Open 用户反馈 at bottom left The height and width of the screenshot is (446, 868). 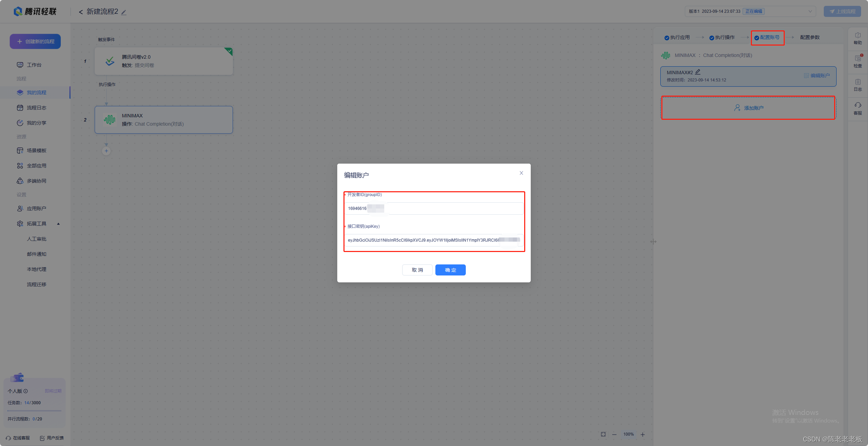click(x=52, y=438)
